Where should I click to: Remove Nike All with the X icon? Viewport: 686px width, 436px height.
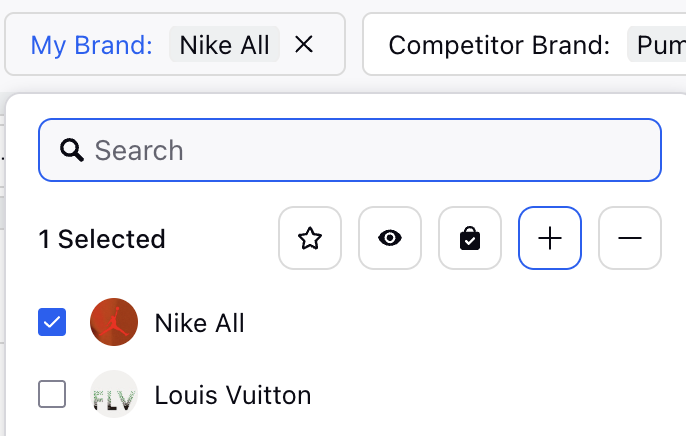coord(304,44)
